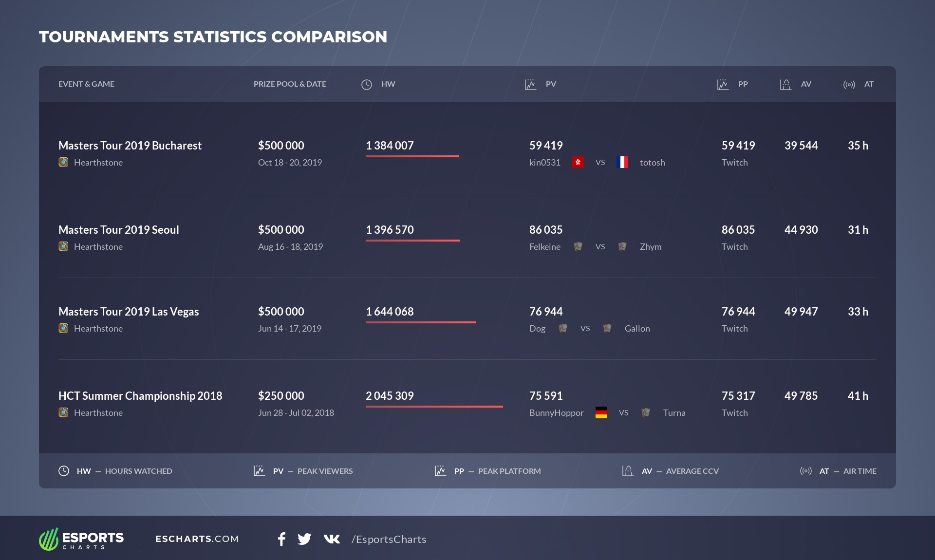The image size is (935, 560).
Task: Click red hours-watched bar for HCT Summer Championship
Action: 434,406
